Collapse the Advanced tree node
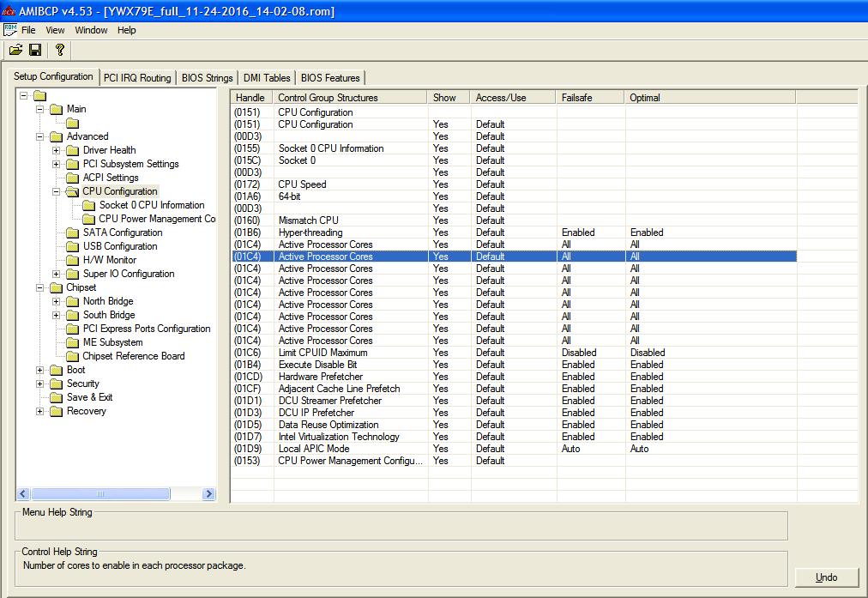This screenshot has height=598, width=868. click(x=39, y=136)
